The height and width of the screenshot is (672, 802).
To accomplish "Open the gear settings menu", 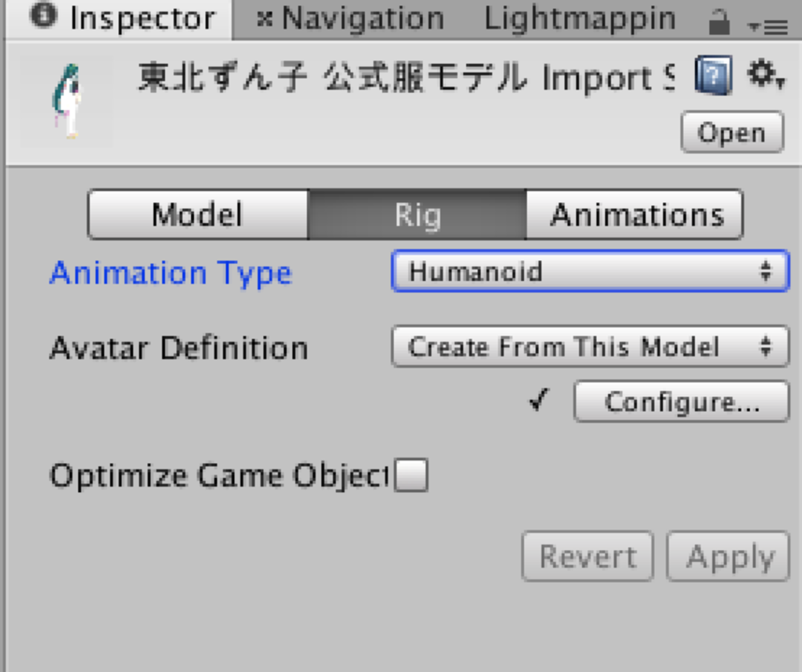I will [x=765, y=75].
